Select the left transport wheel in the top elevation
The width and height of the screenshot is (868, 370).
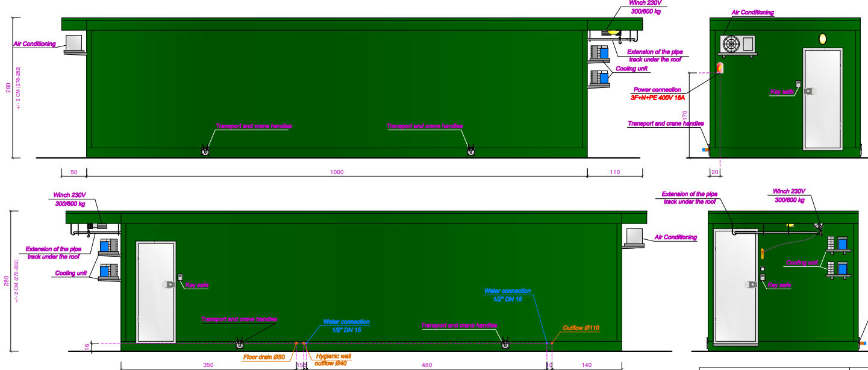point(205,152)
